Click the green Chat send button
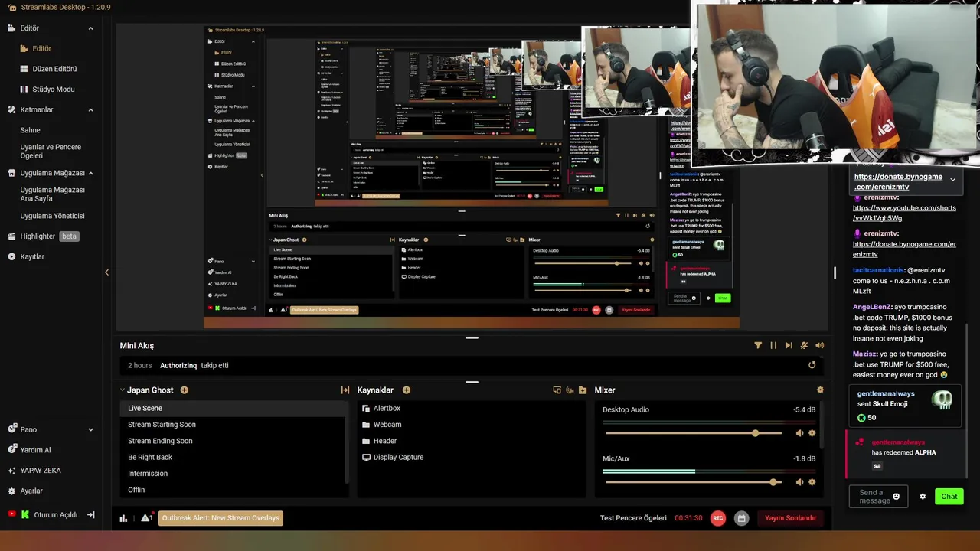Screen dimensions: 980x551 coord(949,497)
